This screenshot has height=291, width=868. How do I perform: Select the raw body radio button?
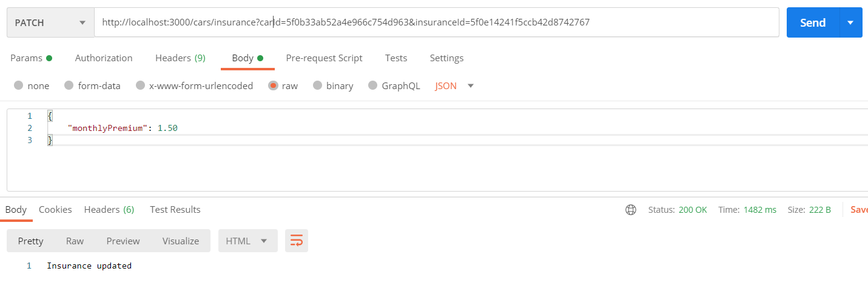pyautogui.click(x=273, y=86)
